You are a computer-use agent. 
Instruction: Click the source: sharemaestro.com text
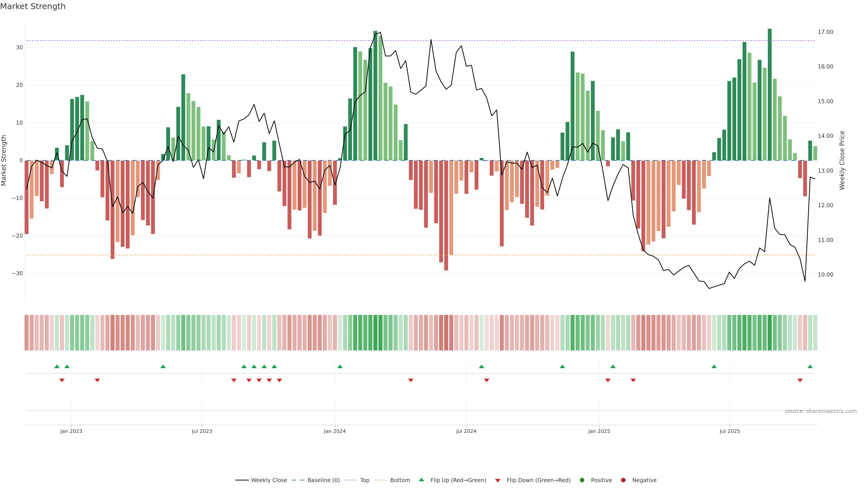click(x=821, y=411)
